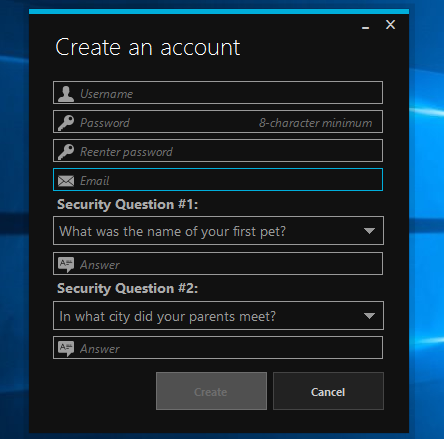Open the Security Question #1 dropdown arrow
Viewport: 444px width, 439px height.
tap(369, 231)
